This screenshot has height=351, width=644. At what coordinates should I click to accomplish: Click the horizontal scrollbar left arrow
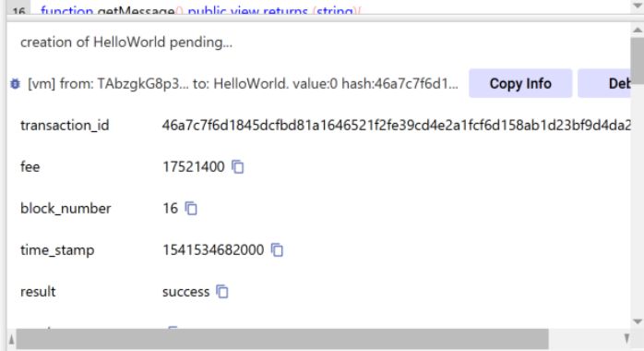11,339
